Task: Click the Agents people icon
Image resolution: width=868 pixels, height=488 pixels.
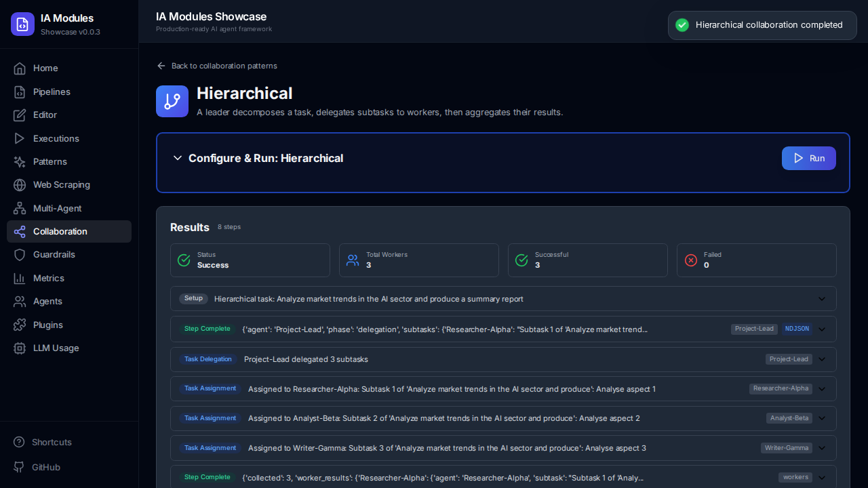Action: 20,301
